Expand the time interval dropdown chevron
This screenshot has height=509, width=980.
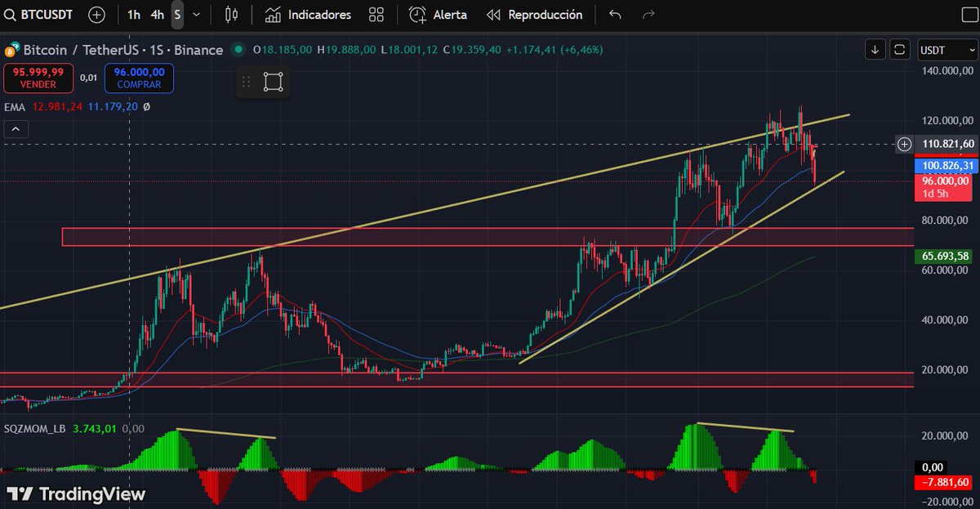(x=196, y=15)
